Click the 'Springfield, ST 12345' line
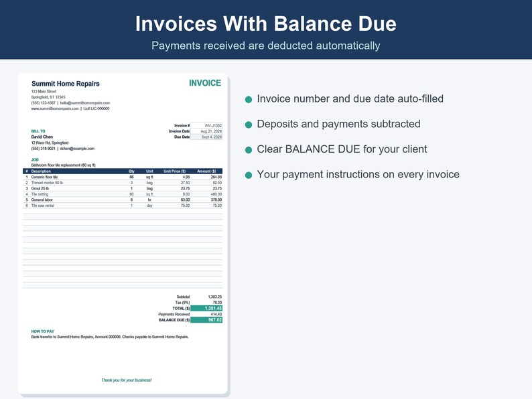The image size is (532, 399). [x=48, y=97]
